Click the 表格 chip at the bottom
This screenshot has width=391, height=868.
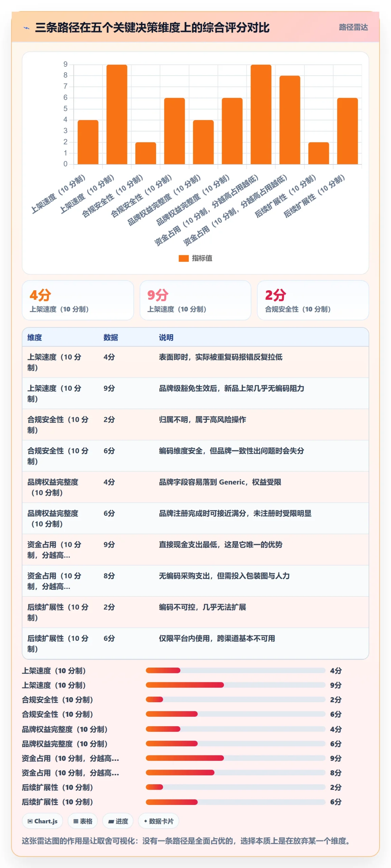click(83, 821)
